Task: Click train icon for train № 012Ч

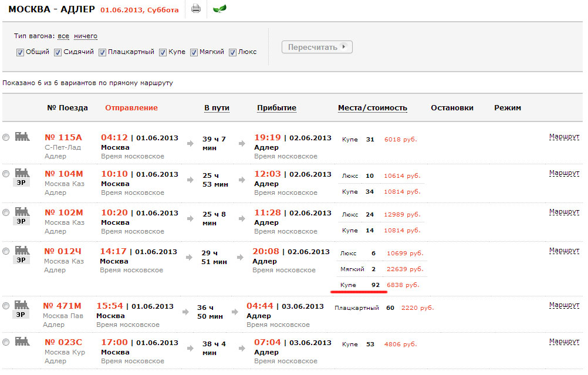Action: [22, 250]
